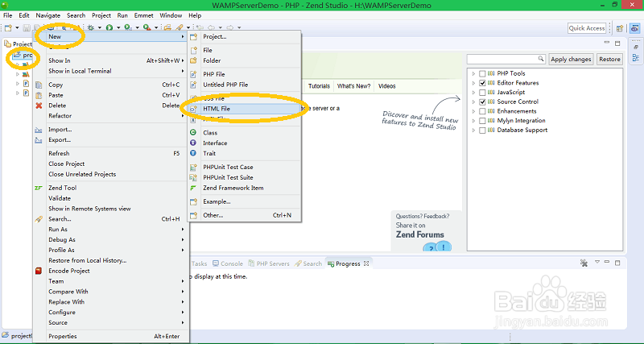Choose HTML File from New submenu

[245, 109]
